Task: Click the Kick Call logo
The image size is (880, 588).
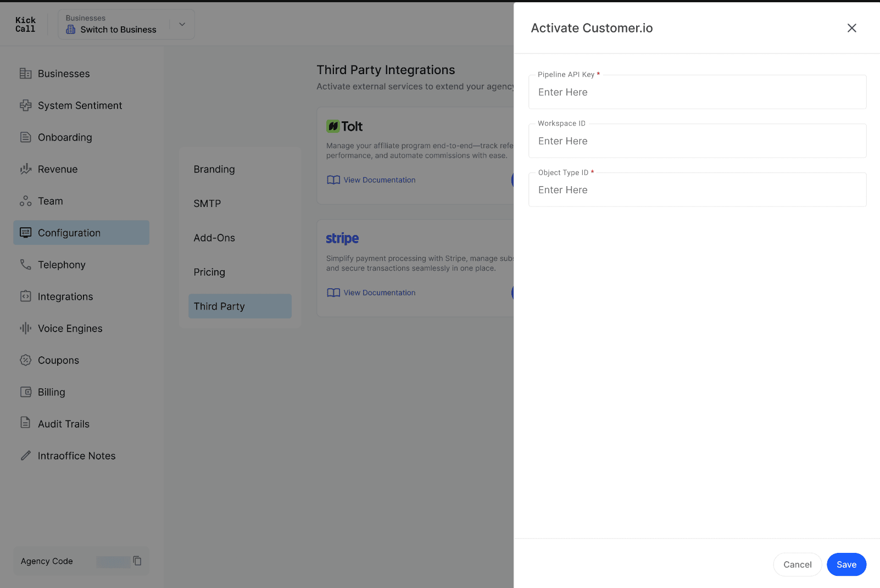Action: tap(25, 25)
